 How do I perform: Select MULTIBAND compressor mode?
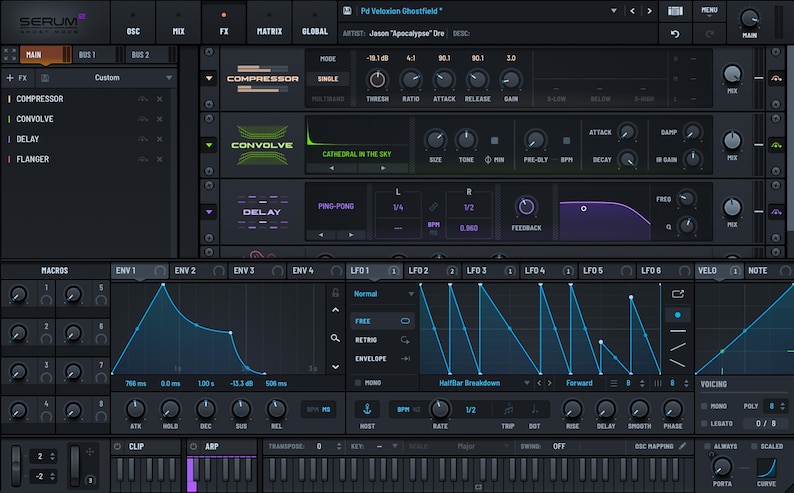(x=328, y=99)
